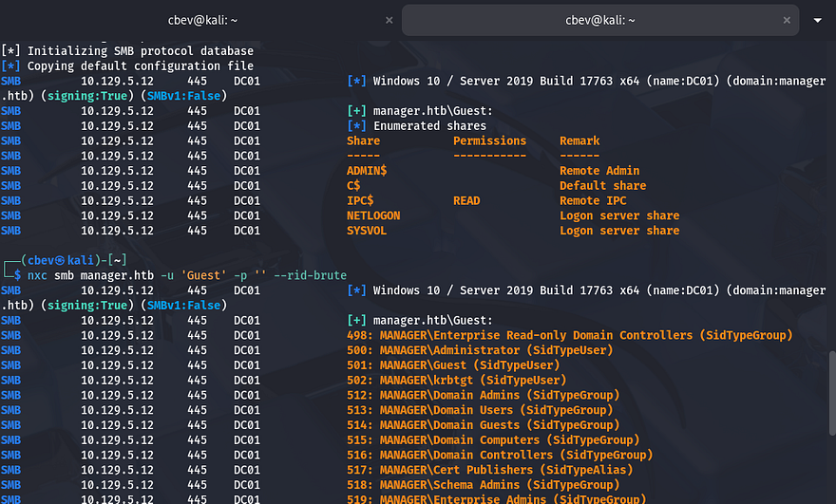Switch to the first cbev@kali terminal tab
The image size is (836, 504).
[x=199, y=19]
